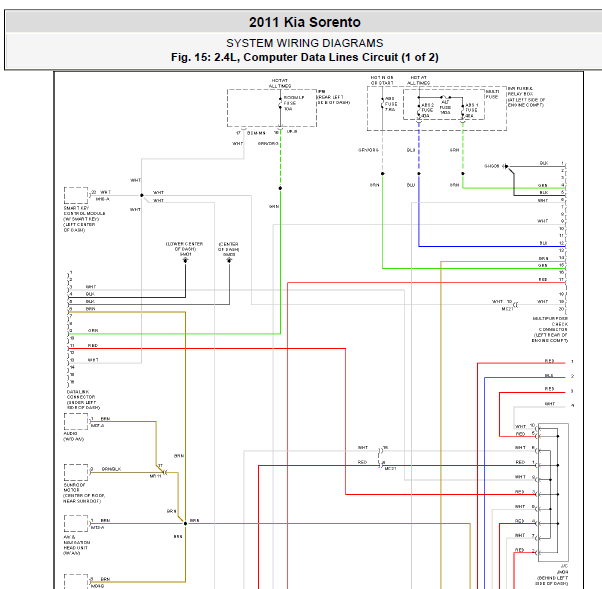Click the Sunroof Motor dashed box

pyautogui.click(x=76, y=472)
